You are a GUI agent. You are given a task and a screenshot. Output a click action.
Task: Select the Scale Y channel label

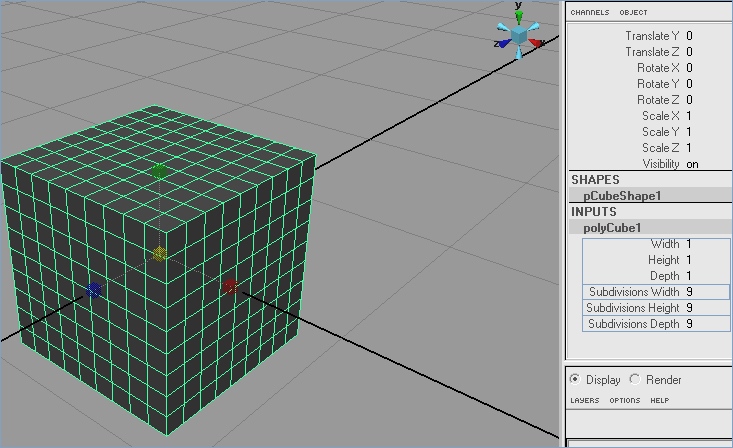(661, 131)
